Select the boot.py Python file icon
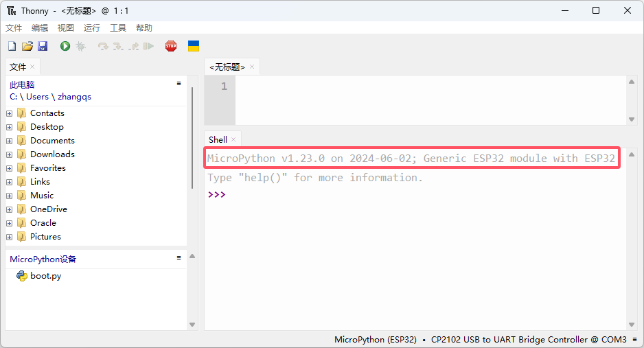The height and width of the screenshot is (348, 644). pos(22,276)
